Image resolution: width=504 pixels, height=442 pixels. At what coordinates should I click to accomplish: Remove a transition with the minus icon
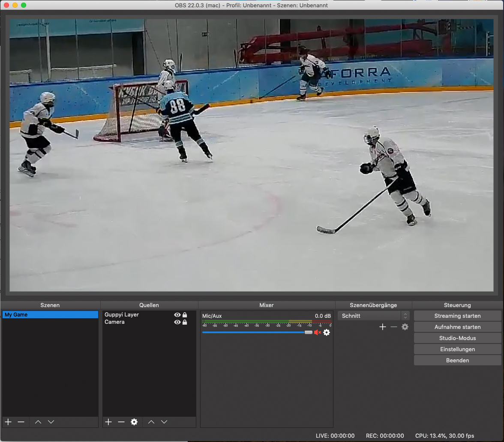(x=394, y=327)
